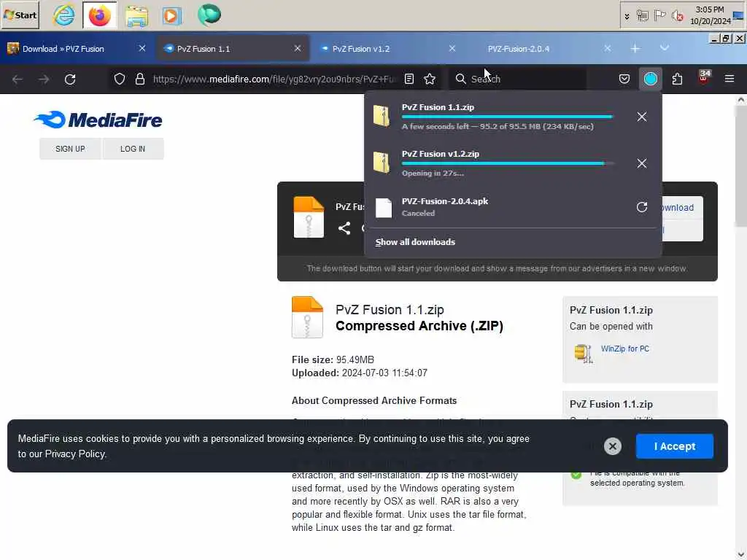
Task: Show all downloads
Action: coord(415,242)
